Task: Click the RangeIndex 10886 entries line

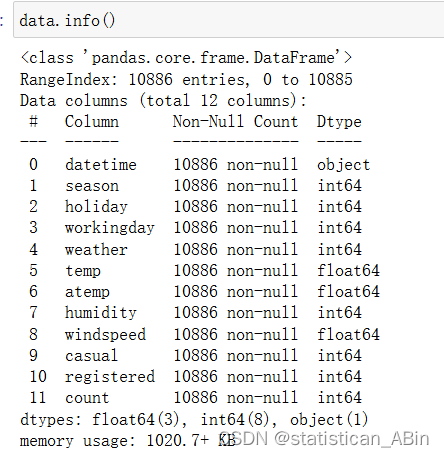Action: point(186,80)
